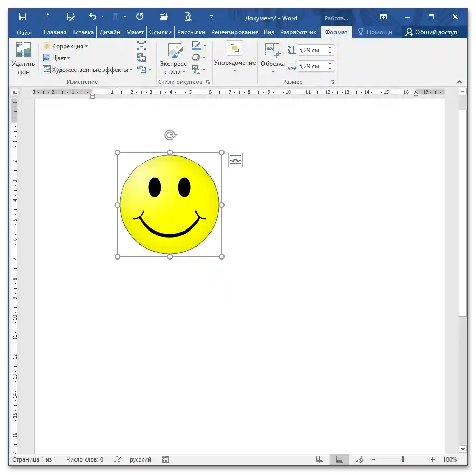The height and width of the screenshot is (474, 476).
Task: Expand Reset Picture dropdown arrow
Action: click(x=150, y=70)
